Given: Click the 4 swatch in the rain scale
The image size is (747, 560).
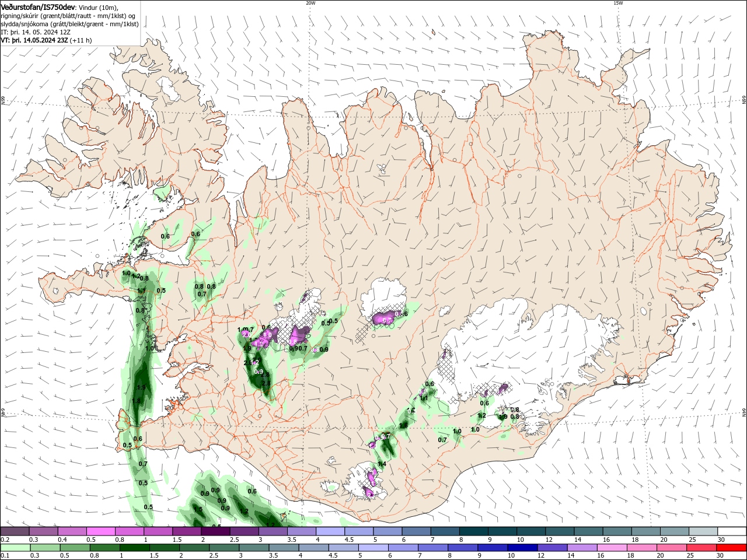Looking at the screenshot, I should tap(313, 548).
